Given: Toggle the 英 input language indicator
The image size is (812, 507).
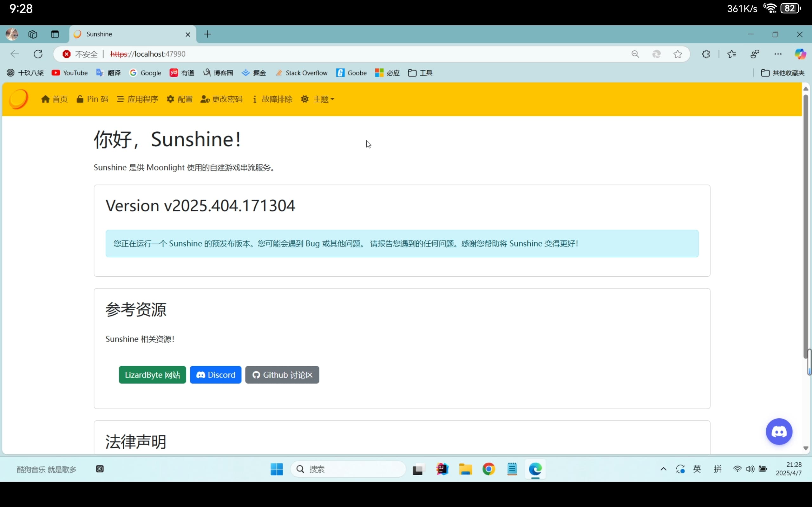Looking at the screenshot, I should (x=697, y=469).
